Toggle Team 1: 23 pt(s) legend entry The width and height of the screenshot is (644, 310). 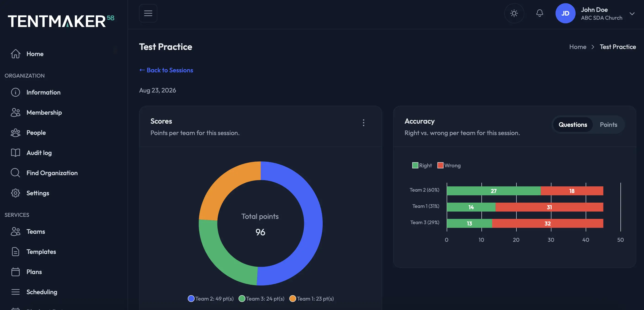[x=311, y=299]
